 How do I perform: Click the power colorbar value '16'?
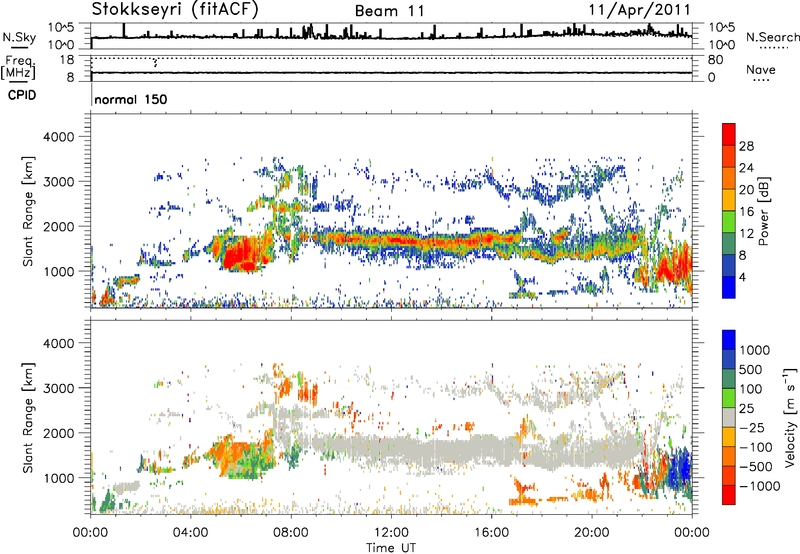pos(746,212)
